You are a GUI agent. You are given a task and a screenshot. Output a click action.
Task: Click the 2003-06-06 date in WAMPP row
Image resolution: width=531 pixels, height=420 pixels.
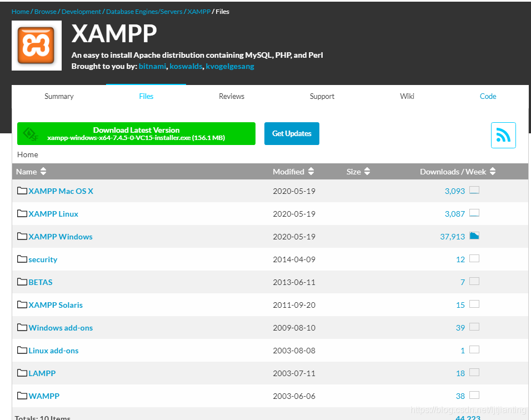294,396
